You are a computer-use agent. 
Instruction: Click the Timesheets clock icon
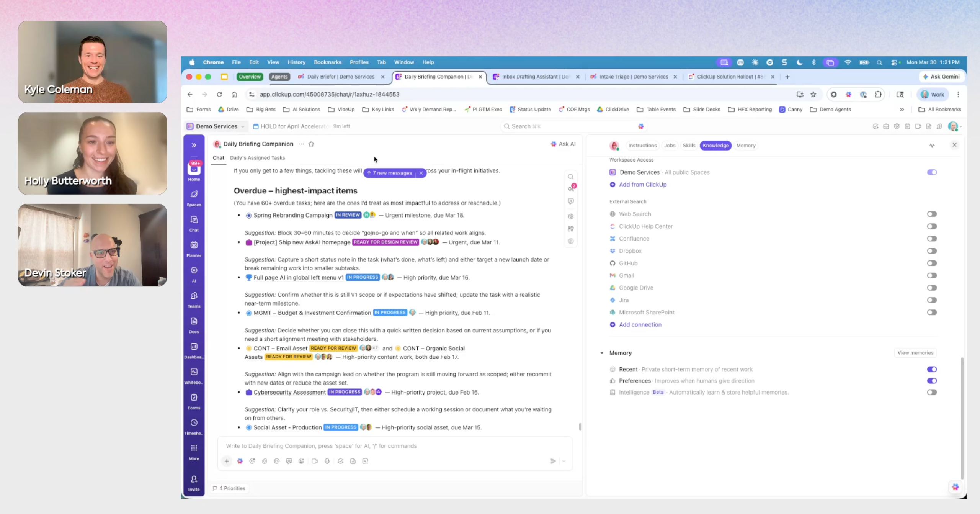194,422
